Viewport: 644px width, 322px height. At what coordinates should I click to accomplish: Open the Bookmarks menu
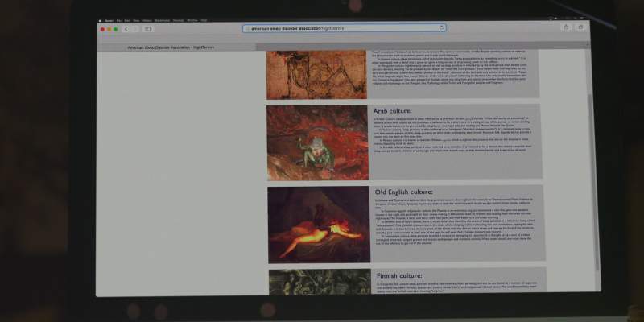pyautogui.click(x=163, y=21)
